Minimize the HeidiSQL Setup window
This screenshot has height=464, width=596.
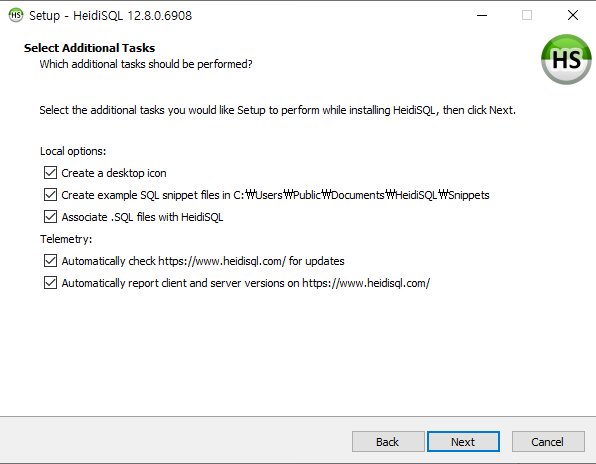pyautogui.click(x=482, y=15)
